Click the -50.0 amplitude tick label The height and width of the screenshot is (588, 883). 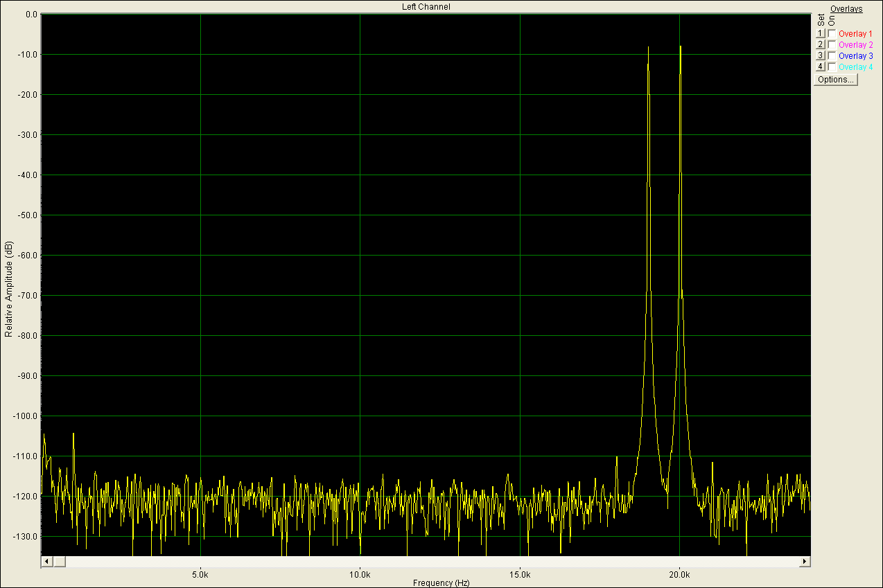pyautogui.click(x=28, y=215)
